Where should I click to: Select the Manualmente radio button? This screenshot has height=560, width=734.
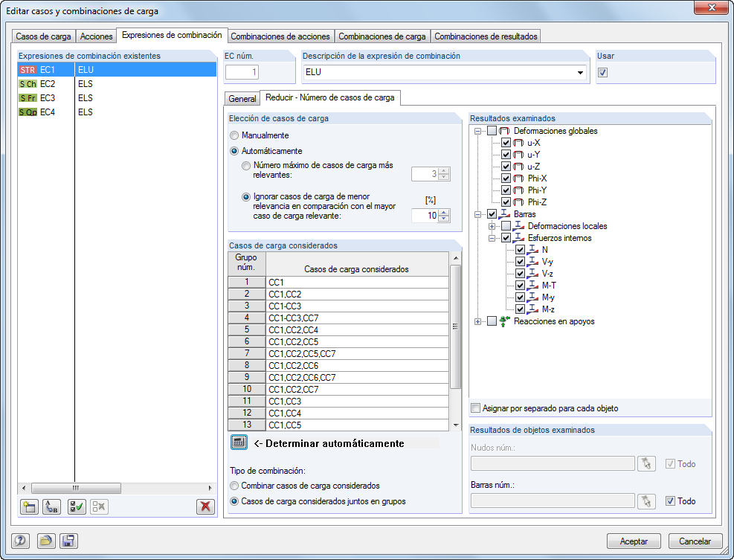click(x=234, y=135)
